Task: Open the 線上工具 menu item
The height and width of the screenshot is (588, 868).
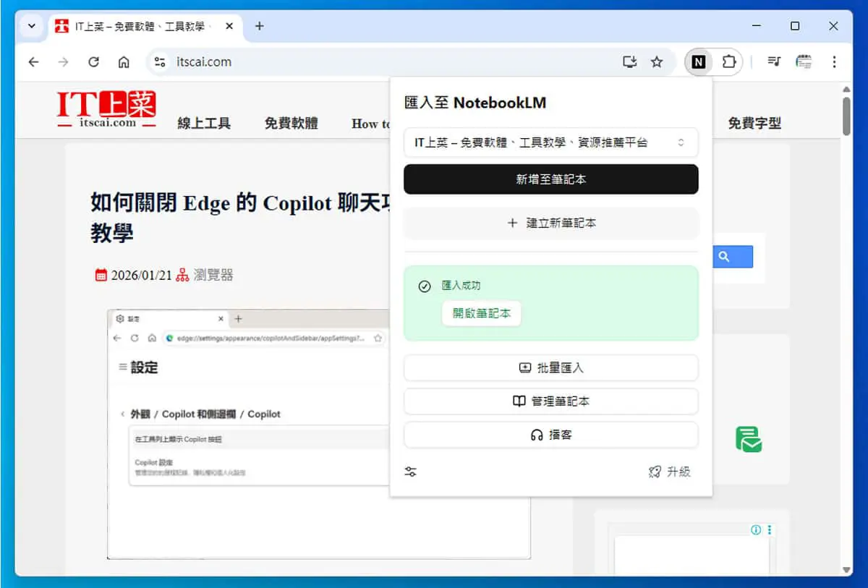Action: (x=204, y=124)
